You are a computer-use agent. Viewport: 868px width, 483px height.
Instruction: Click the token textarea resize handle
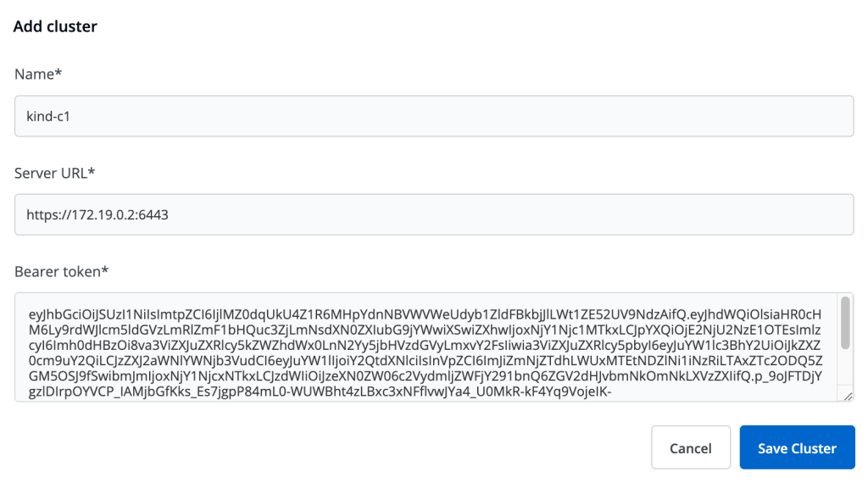(848, 396)
